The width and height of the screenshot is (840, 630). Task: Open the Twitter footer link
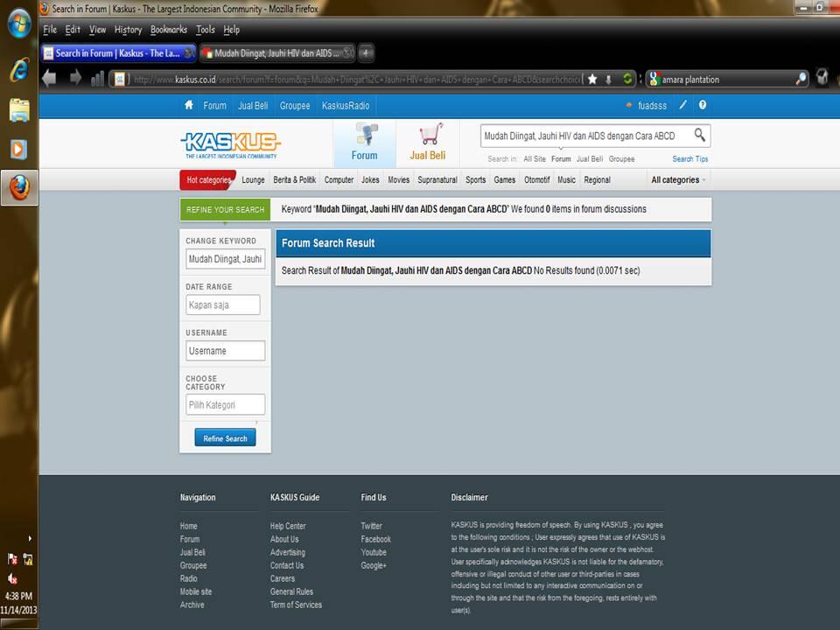pos(371,526)
